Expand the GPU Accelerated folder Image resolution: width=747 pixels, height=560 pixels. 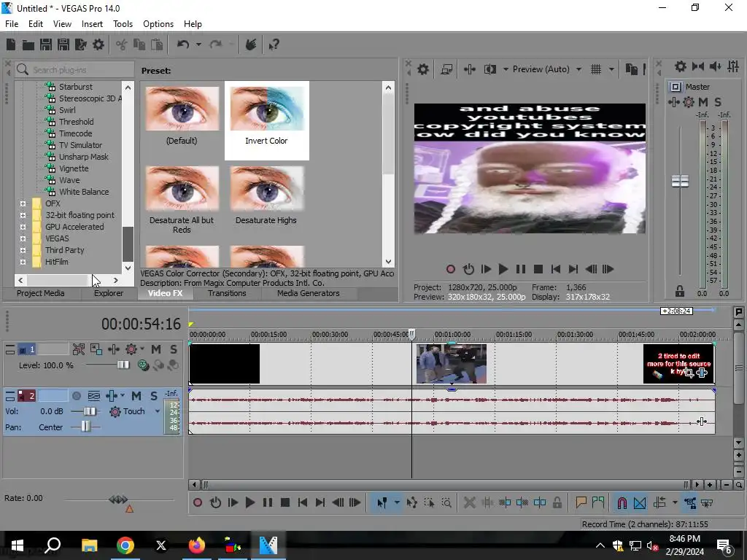(23, 227)
